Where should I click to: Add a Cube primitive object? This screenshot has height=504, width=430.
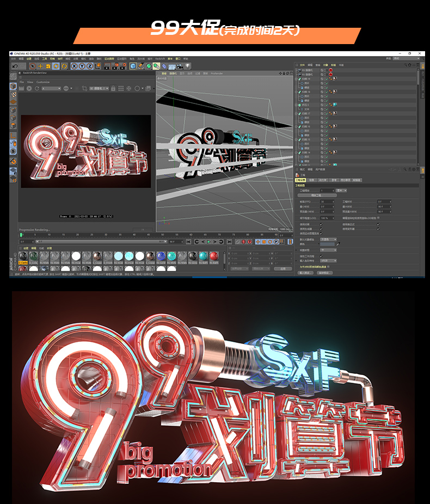133,66
